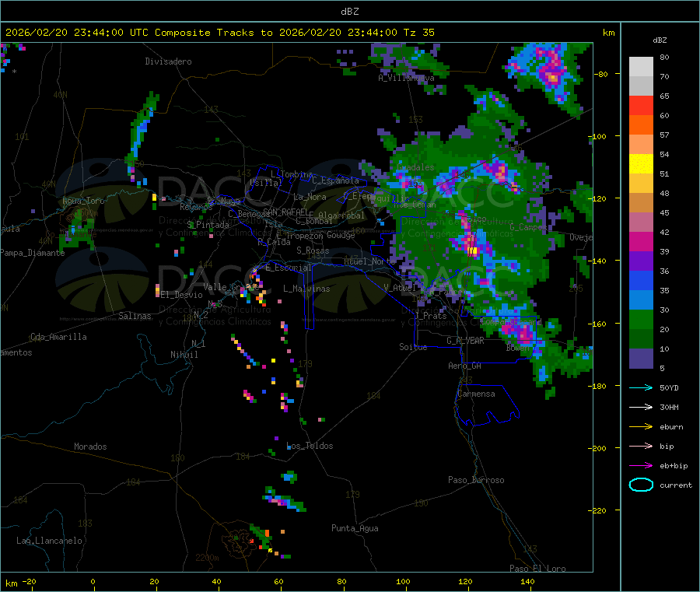The height and width of the screenshot is (592, 700).
Task: Click the slate 5–10 dBZ color swatch
Action: coord(641,359)
